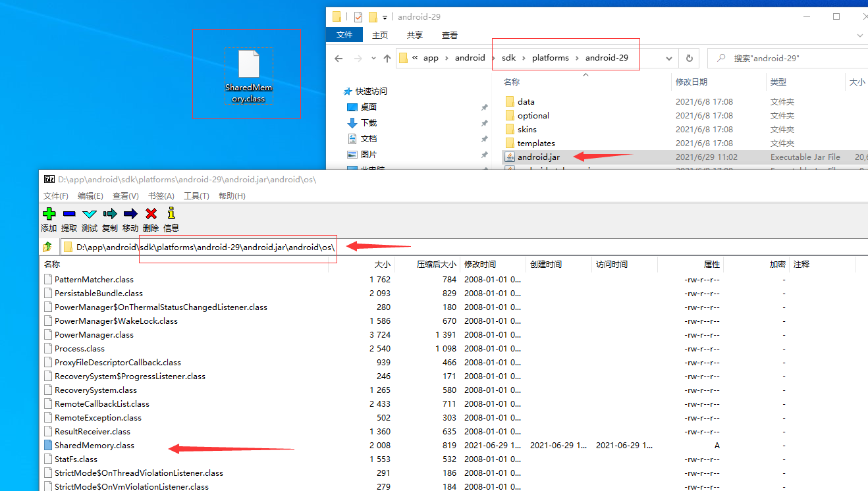868x491 pixels.
Task: Click the 提取 (Extract) blue minus icon
Action: (x=69, y=213)
